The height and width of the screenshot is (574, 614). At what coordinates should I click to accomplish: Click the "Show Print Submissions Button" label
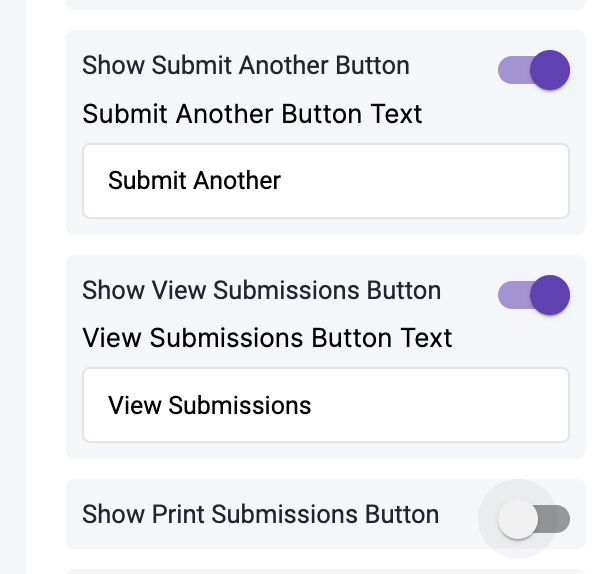point(260,514)
